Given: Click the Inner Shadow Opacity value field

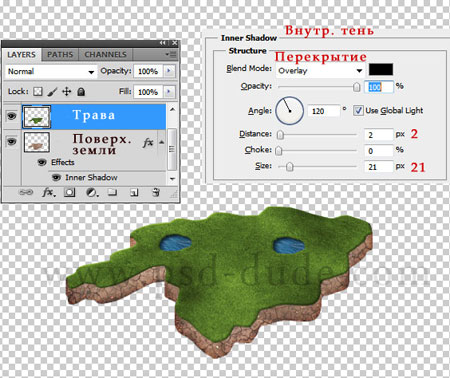Looking at the screenshot, I should (x=379, y=87).
